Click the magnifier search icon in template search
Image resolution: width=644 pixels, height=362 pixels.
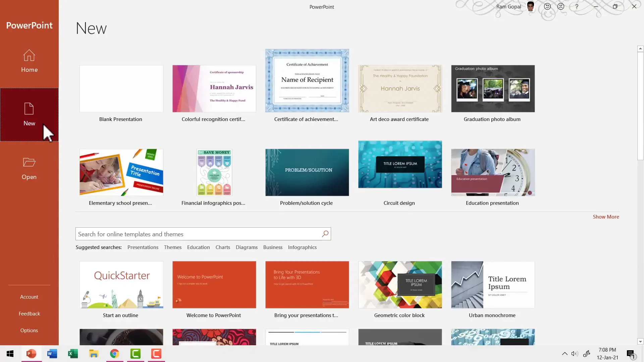click(x=325, y=234)
